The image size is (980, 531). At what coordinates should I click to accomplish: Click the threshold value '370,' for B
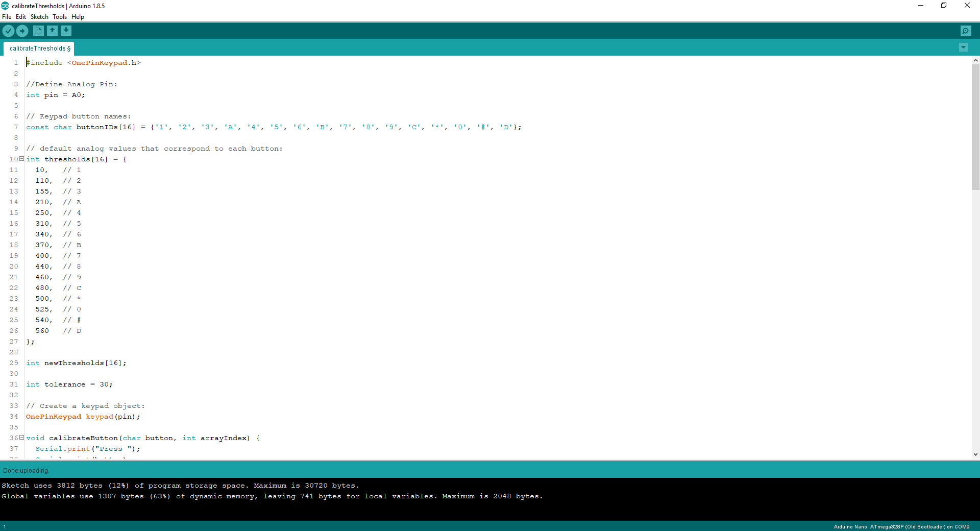point(44,245)
